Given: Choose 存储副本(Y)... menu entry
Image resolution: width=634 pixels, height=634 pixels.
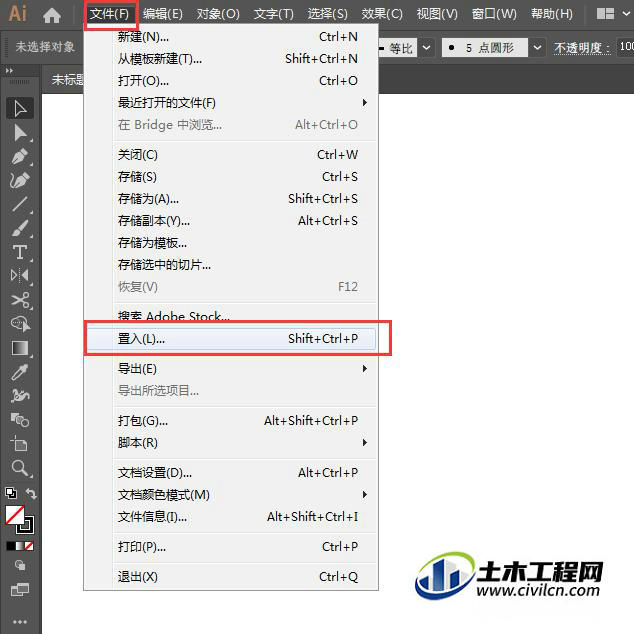Looking at the screenshot, I should pyautogui.click(x=231, y=221).
